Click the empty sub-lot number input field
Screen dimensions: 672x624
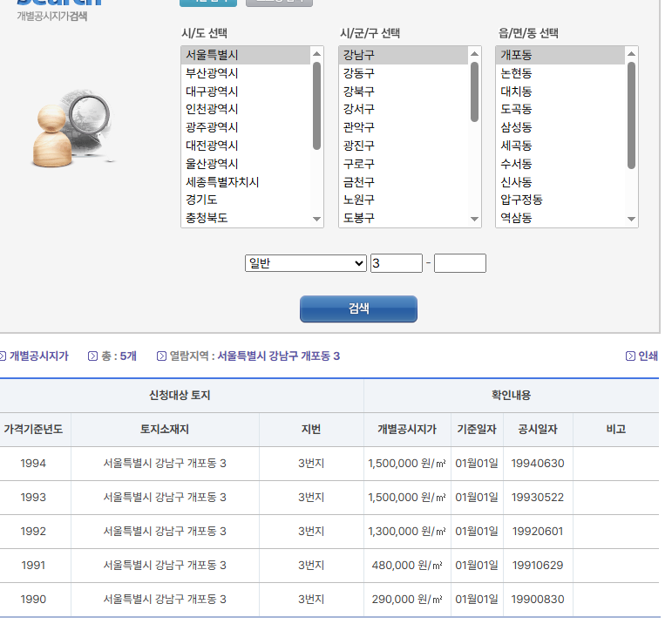coord(459,263)
